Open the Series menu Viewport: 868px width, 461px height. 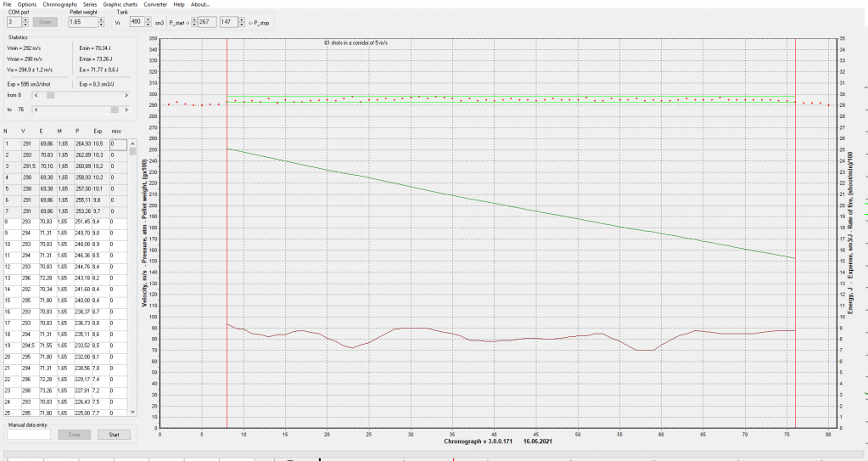click(x=90, y=4)
